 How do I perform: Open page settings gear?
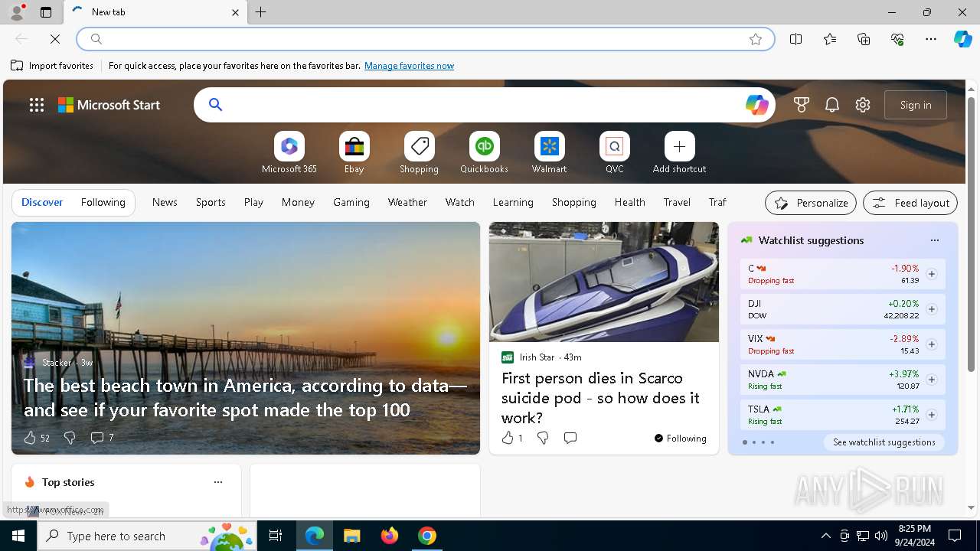pos(863,105)
